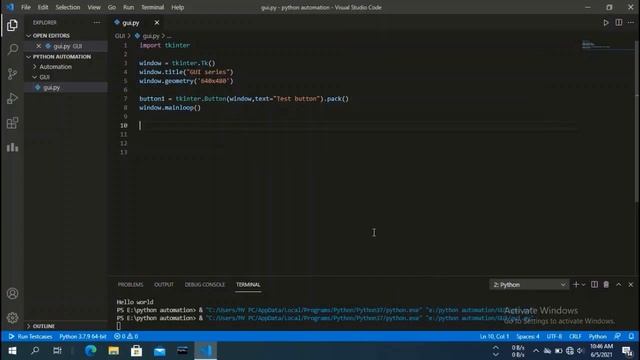Open Mail app from taskbar
The image size is (640, 360).
tap(160, 351)
